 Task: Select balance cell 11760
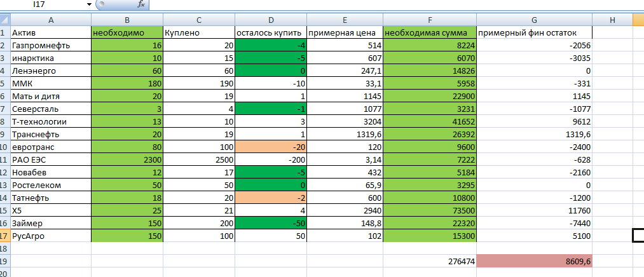(x=534, y=210)
